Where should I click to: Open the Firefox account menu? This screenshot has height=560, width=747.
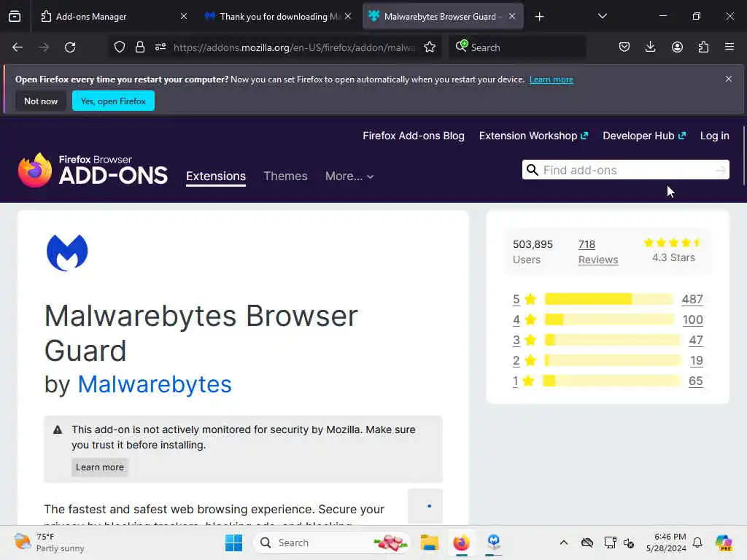coord(677,47)
